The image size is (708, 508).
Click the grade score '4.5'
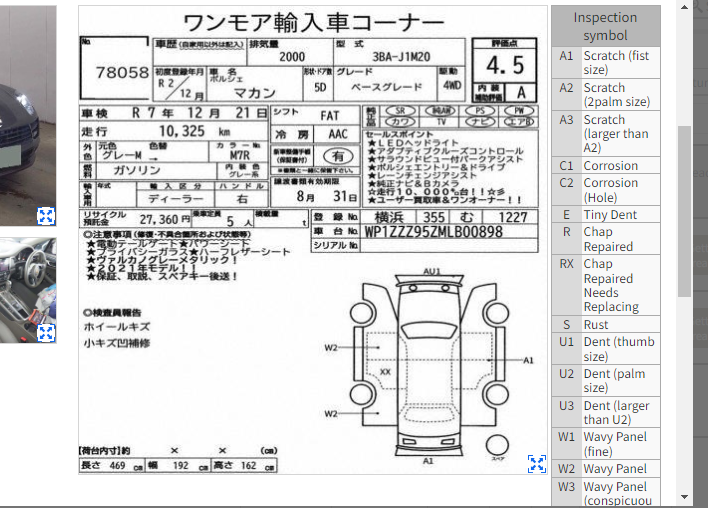pyautogui.click(x=505, y=65)
